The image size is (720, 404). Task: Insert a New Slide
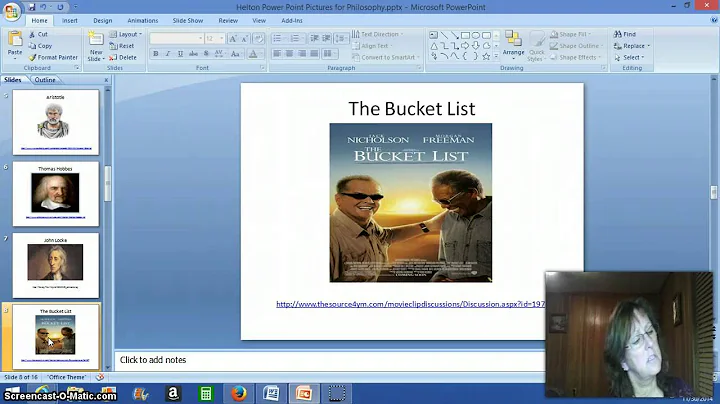(x=96, y=46)
